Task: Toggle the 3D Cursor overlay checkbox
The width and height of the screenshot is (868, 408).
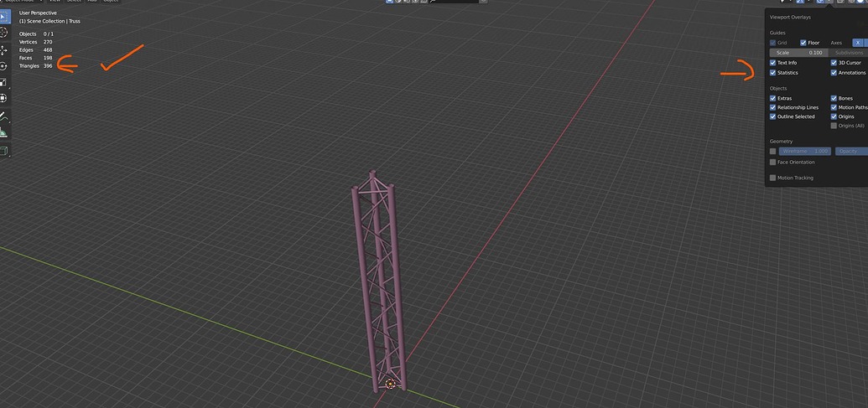Action: tap(834, 63)
